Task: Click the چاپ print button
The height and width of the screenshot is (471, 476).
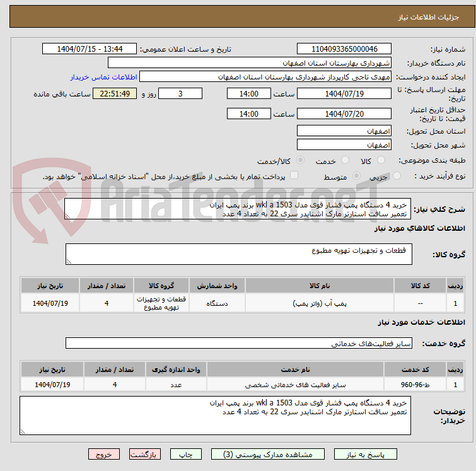Action: coord(186,455)
